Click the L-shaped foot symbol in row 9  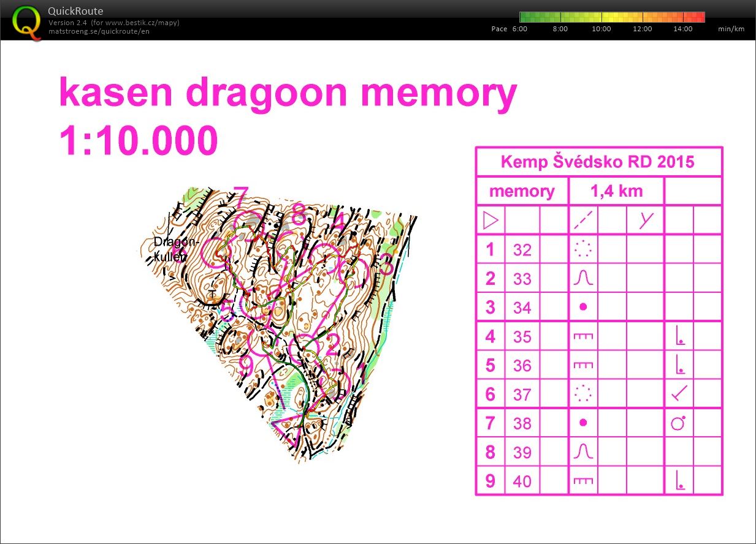[679, 481]
